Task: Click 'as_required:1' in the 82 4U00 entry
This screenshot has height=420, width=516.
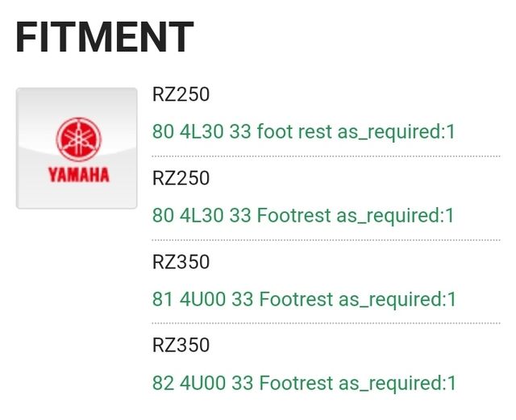Action: (x=397, y=383)
